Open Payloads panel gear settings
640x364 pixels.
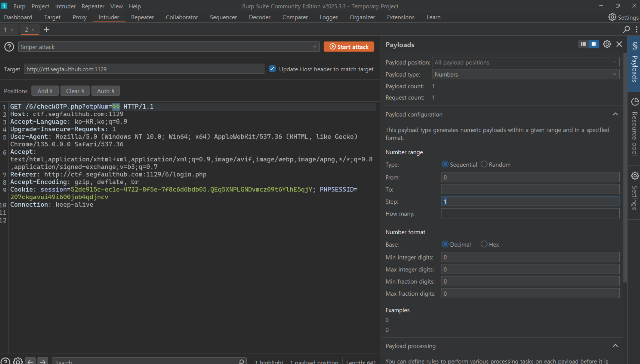pos(607,44)
